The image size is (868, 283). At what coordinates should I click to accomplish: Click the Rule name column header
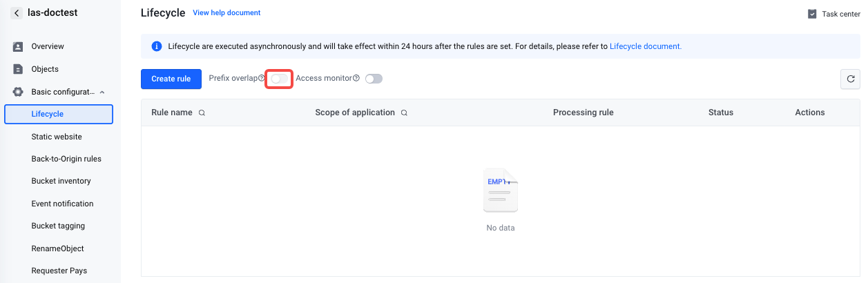tap(172, 113)
